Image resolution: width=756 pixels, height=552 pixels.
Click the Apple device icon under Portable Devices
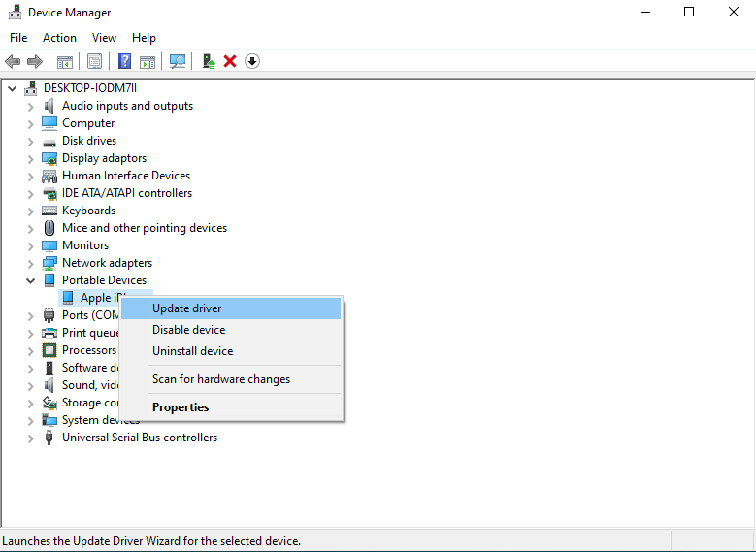[68, 298]
